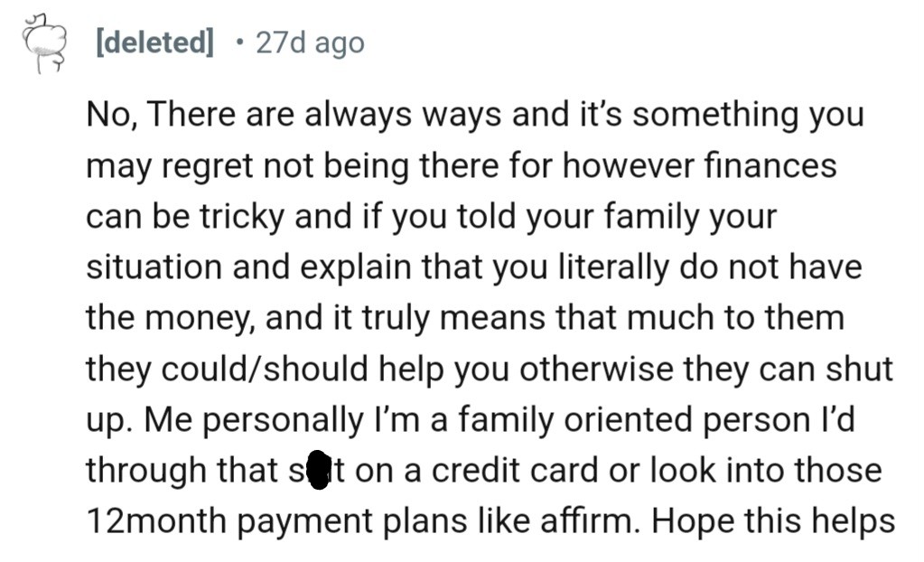This screenshot has height=562, width=924.
Task: Click the words "may regret" in the comment
Action: tap(172, 166)
